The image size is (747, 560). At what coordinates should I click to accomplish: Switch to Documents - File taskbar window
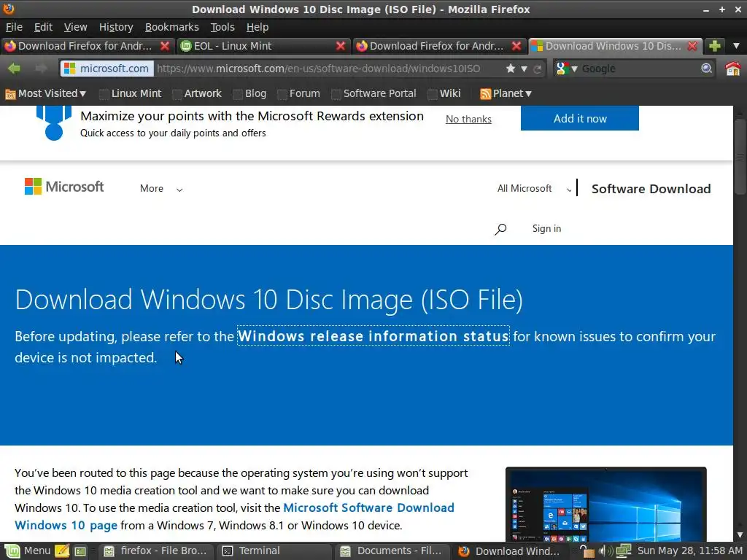[x=392, y=551]
